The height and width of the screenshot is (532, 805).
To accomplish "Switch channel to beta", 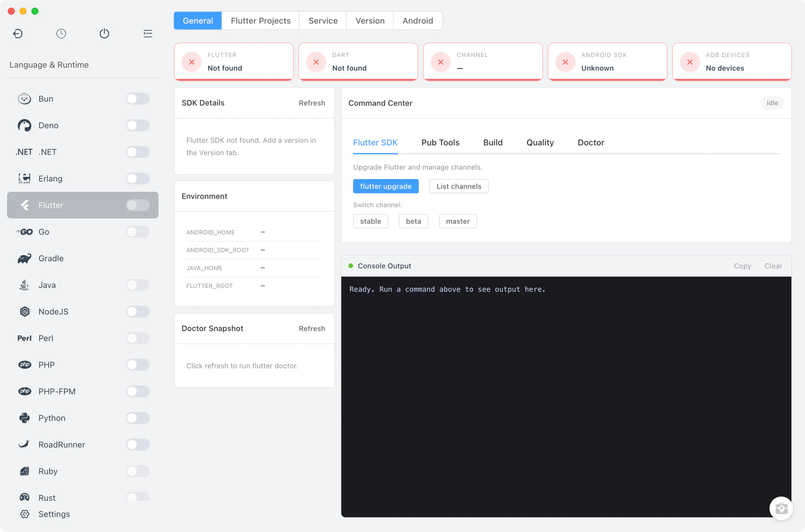I will coord(413,221).
